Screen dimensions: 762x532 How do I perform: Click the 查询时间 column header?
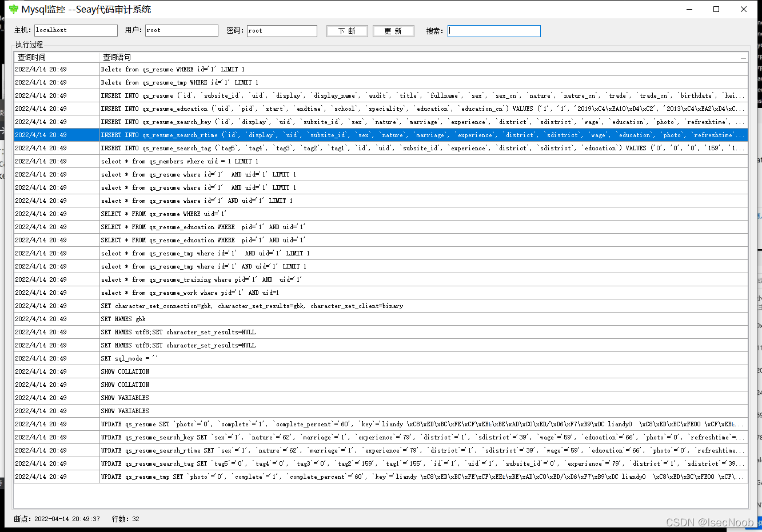click(x=57, y=57)
